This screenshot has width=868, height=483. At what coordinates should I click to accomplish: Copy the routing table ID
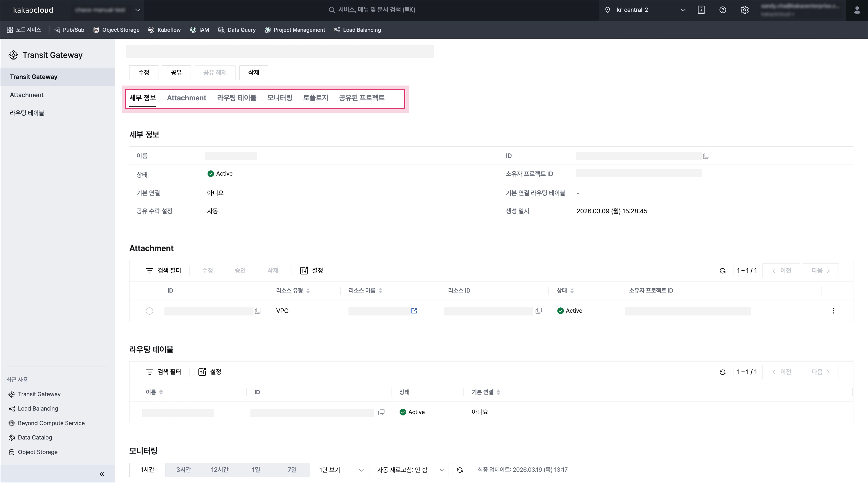coord(381,412)
